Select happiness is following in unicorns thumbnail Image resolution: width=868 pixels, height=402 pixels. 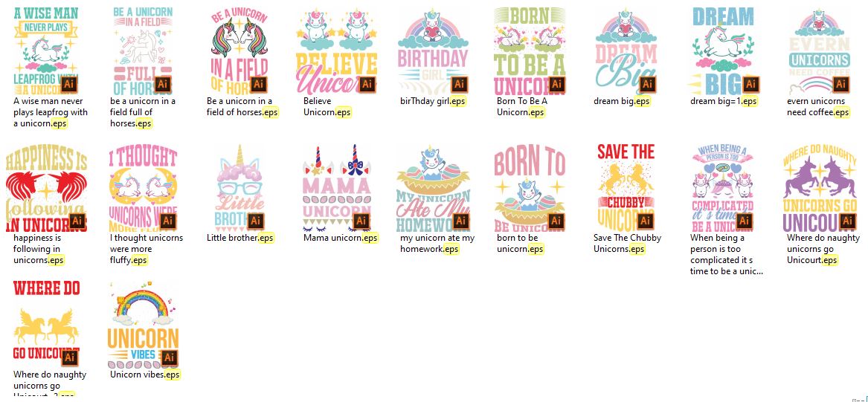point(47,187)
